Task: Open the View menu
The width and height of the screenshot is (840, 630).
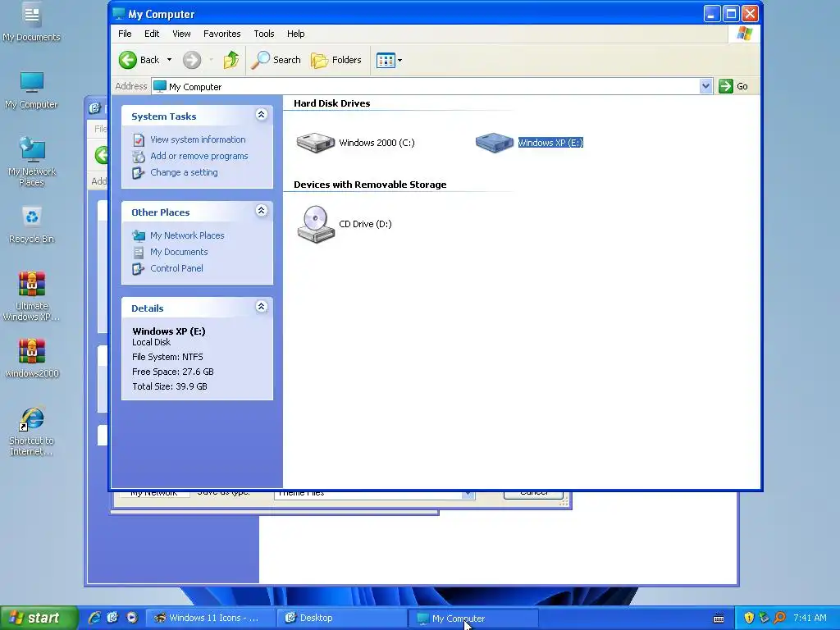Action: pos(181,34)
